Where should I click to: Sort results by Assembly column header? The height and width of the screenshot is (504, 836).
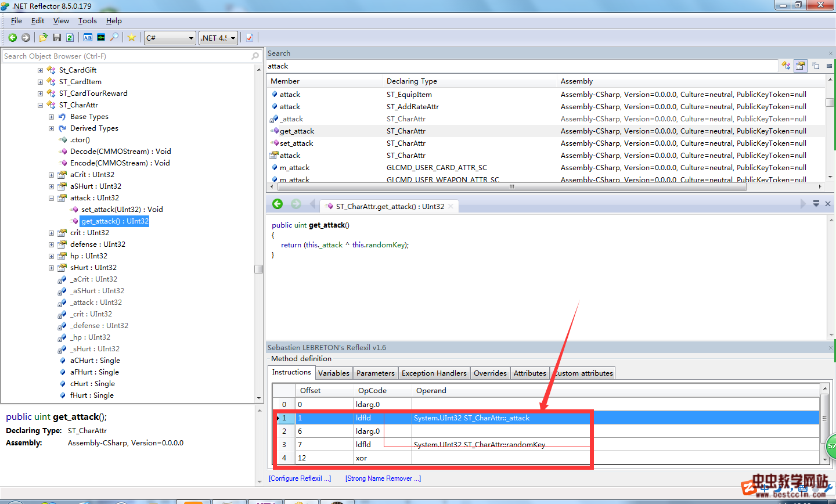[x=691, y=81]
